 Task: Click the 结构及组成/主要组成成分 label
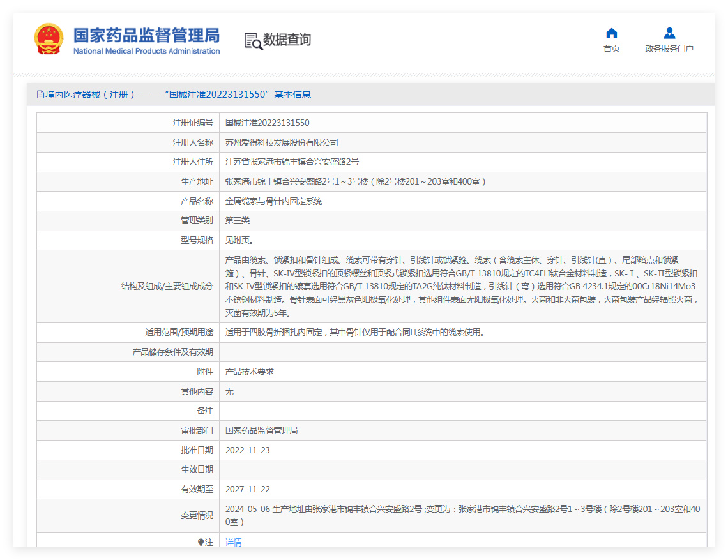pyautogui.click(x=167, y=287)
